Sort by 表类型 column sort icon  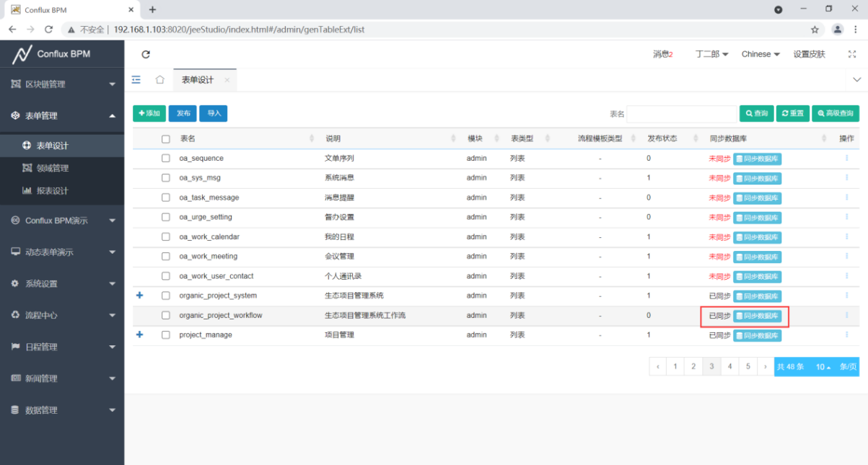(548, 138)
